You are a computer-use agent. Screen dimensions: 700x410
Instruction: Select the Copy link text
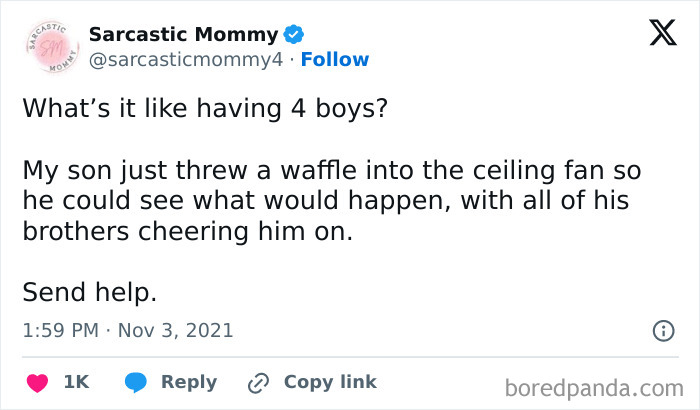(330, 382)
